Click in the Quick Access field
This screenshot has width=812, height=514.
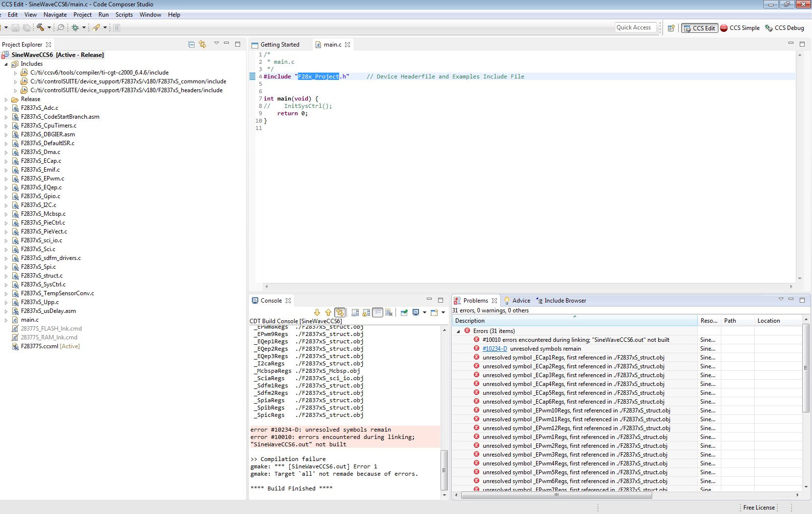(x=635, y=27)
